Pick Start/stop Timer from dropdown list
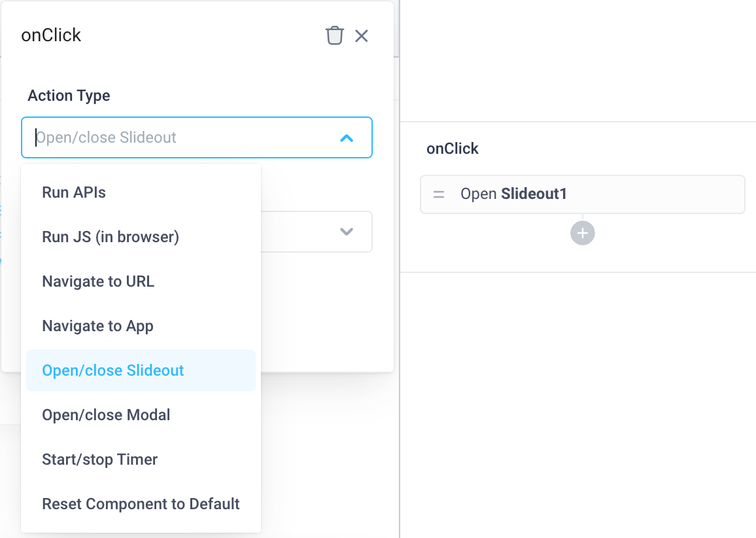This screenshot has height=538, width=756. pos(99,459)
